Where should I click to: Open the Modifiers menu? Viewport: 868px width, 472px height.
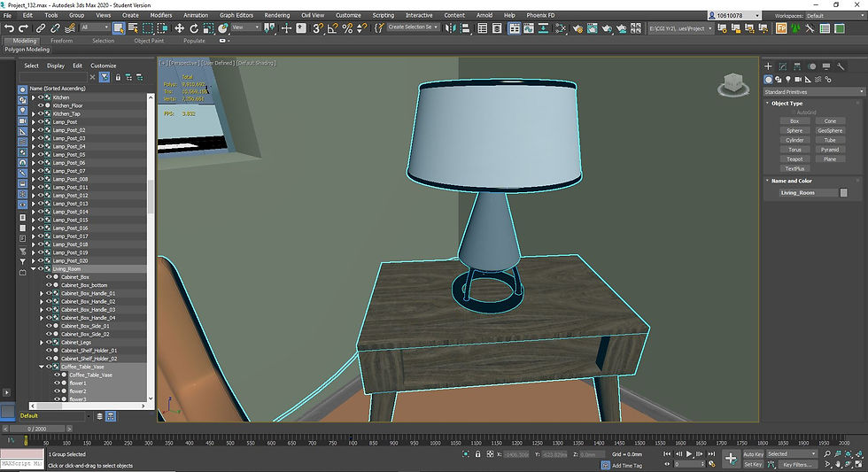[x=161, y=15]
